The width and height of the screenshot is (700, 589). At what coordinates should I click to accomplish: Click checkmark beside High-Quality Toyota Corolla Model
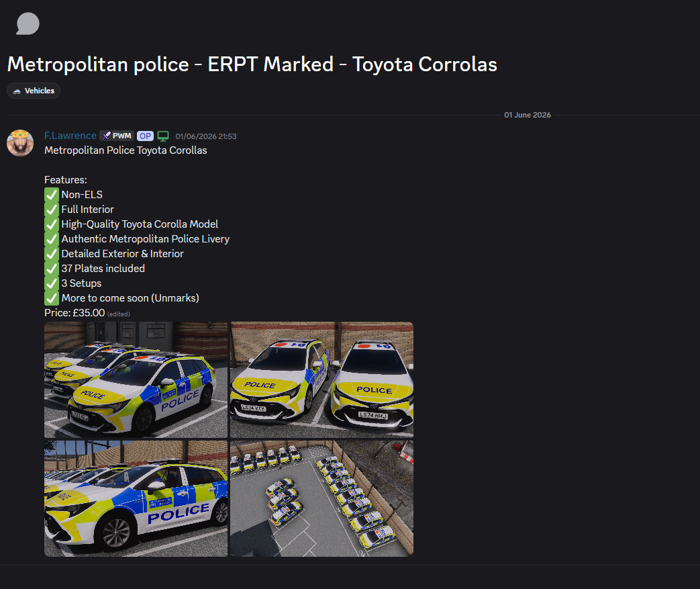[52, 224]
